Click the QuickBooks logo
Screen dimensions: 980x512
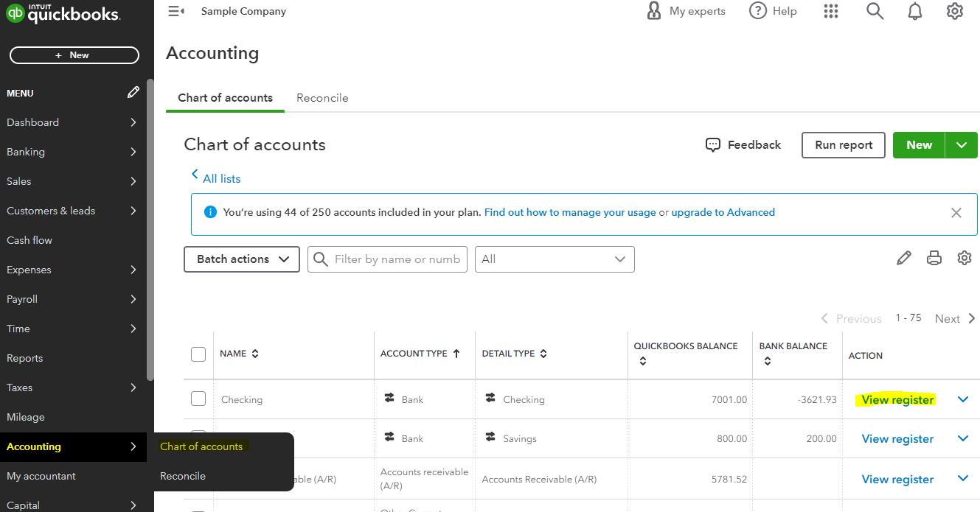click(63, 14)
